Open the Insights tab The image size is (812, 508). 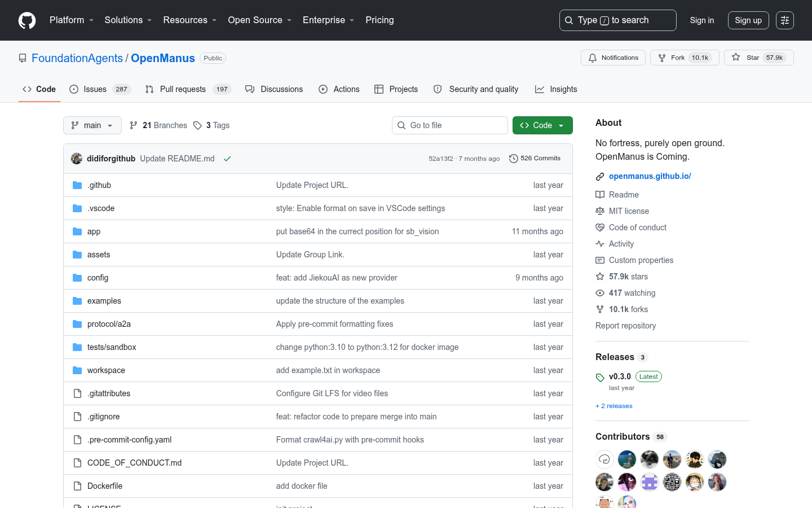tap(556, 89)
